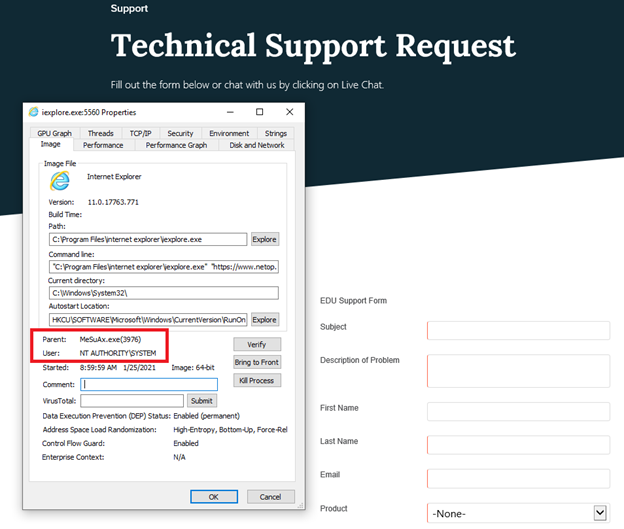Image resolution: width=624 pixels, height=529 pixels.
Task: Submit the process to VirusTotal
Action: (x=201, y=401)
